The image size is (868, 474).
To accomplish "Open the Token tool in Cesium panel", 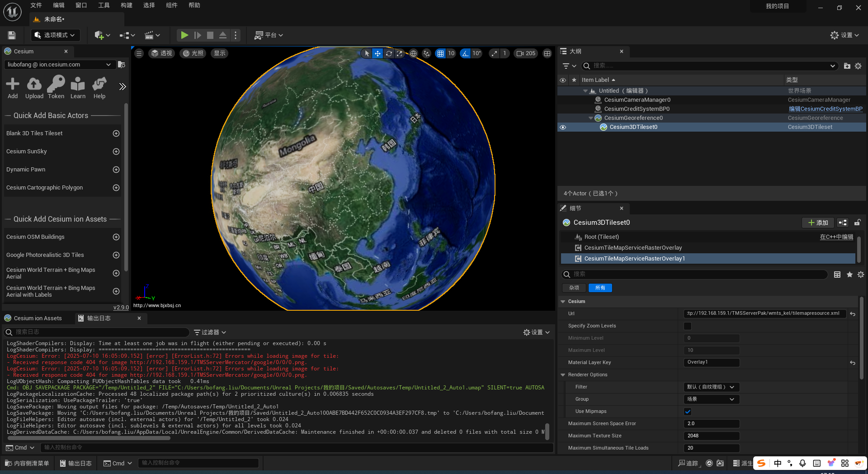I will click(x=56, y=86).
